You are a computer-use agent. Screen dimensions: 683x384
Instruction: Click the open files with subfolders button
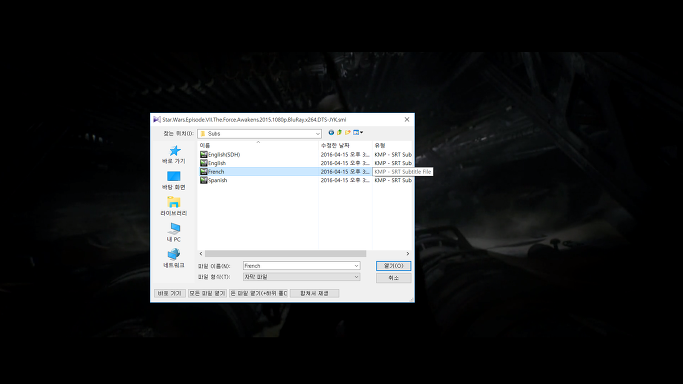tap(258, 293)
